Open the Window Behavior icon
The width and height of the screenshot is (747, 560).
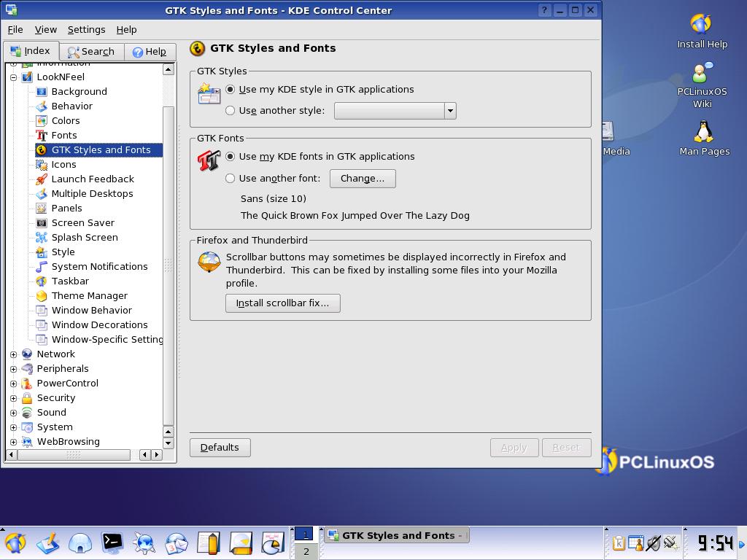coord(42,311)
